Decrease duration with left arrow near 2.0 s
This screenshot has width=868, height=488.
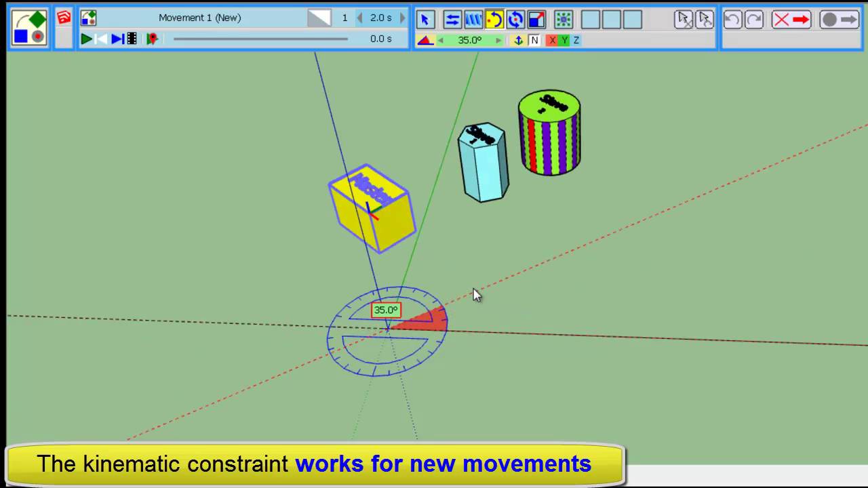[359, 18]
